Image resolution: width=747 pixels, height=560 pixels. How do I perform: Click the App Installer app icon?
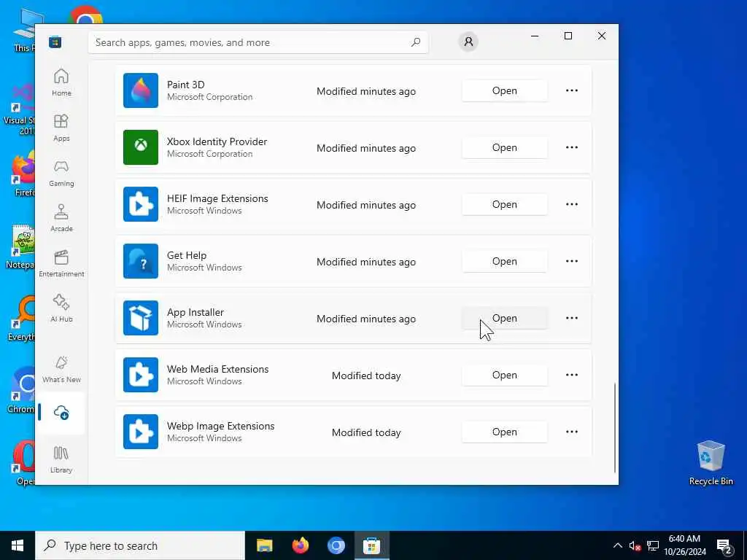pyautogui.click(x=141, y=318)
